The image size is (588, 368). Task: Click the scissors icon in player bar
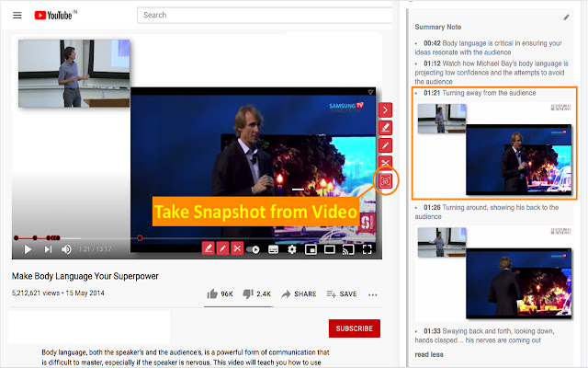coord(237,248)
